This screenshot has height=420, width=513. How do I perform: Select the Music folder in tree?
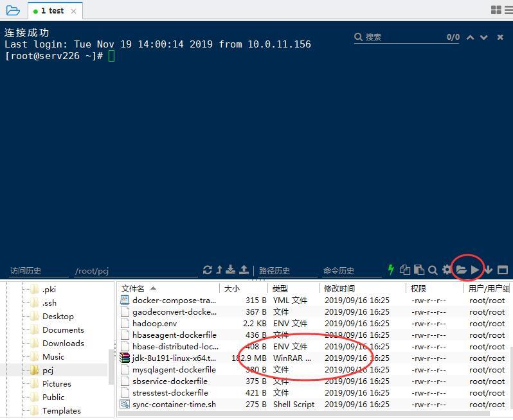[x=53, y=356]
